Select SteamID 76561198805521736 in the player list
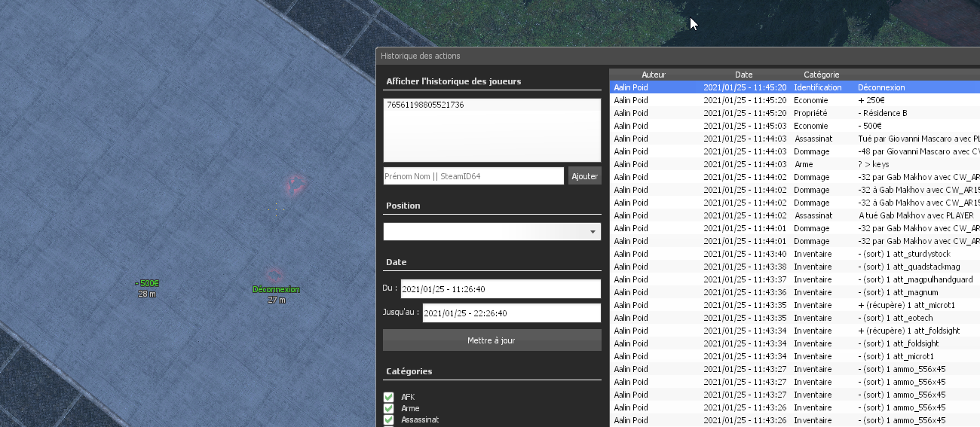 coord(492,105)
